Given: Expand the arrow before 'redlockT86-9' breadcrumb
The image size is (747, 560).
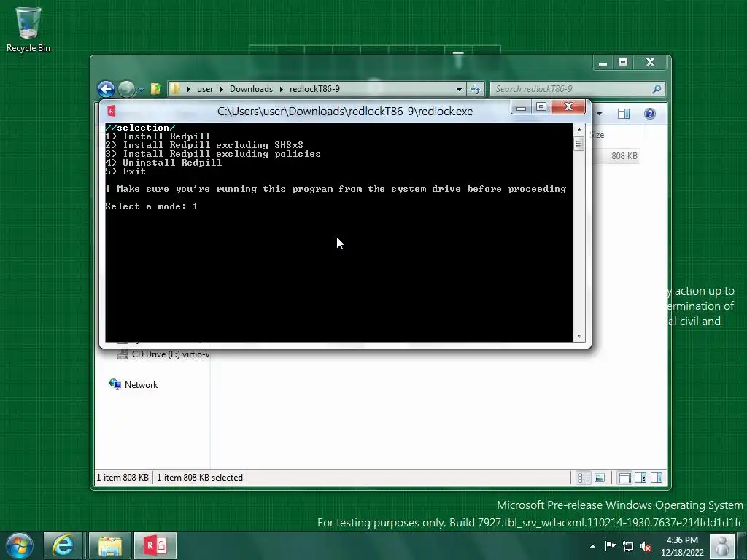Looking at the screenshot, I should [x=281, y=89].
